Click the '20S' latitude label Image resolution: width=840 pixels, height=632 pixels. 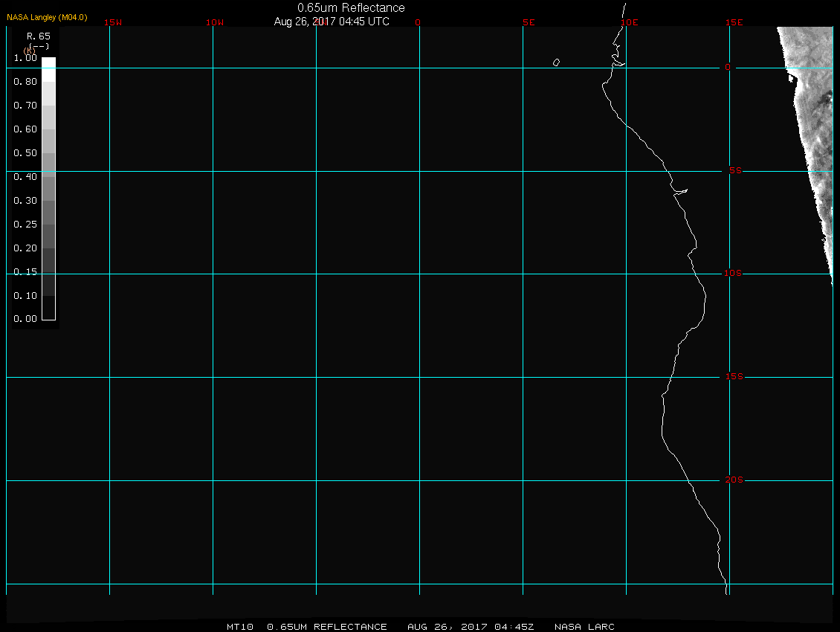(x=734, y=480)
